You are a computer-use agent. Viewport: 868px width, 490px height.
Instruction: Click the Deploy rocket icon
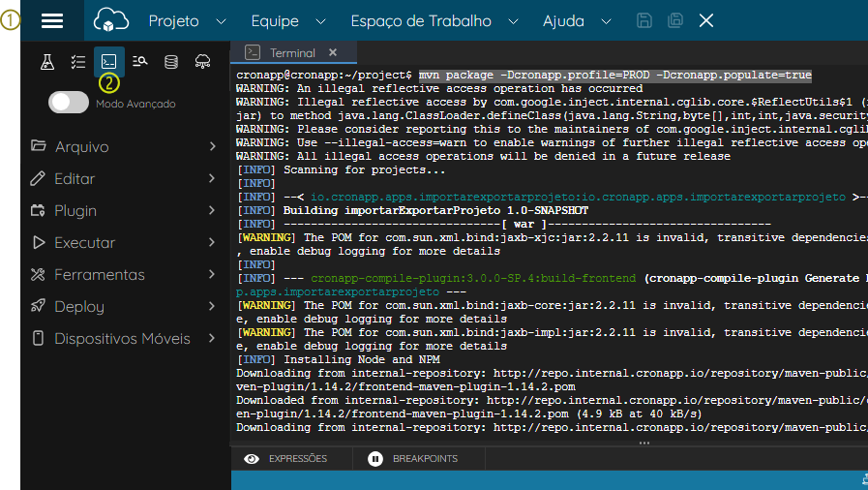38,306
